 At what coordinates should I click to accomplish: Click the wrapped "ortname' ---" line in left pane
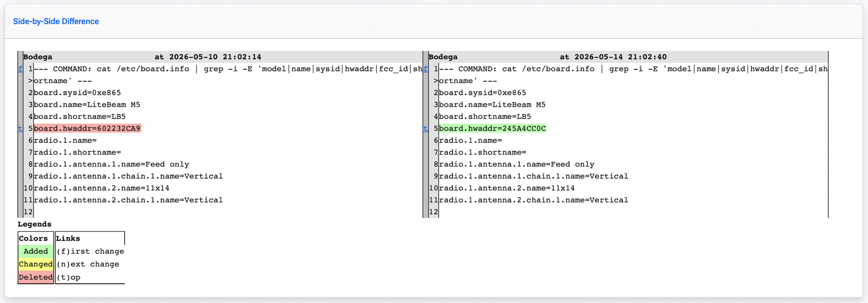pos(63,81)
